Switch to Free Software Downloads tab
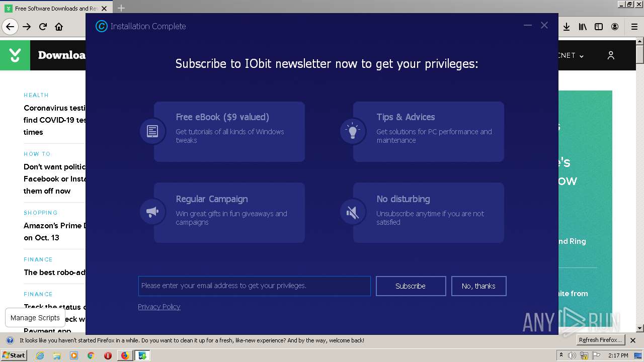Image resolution: width=644 pixels, height=362 pixels. coord(56,9)
